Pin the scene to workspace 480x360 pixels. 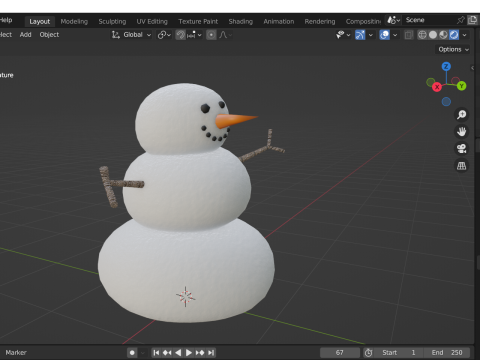(x=461, y=20)
